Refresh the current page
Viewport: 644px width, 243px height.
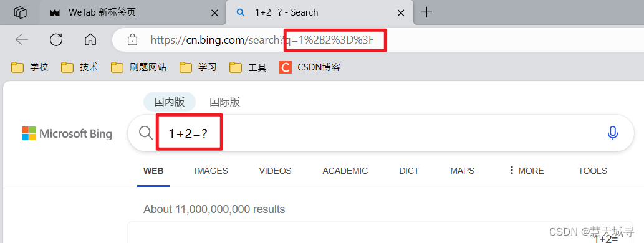(56, 39)
